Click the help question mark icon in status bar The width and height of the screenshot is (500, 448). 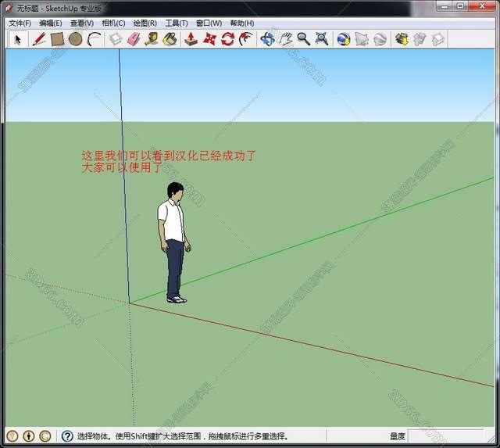click(x=67, y=436)
